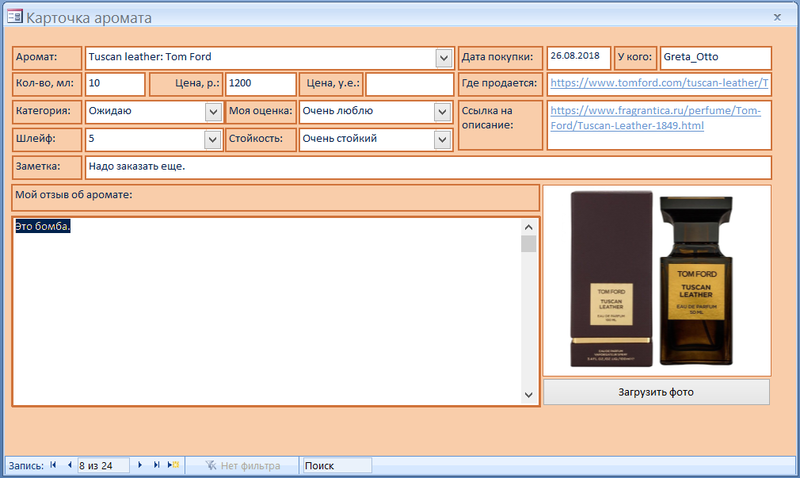The image size is (800, 478).
Task: Open the 'Моя оценка' dropdown arrow
Action: coord(442,112)
